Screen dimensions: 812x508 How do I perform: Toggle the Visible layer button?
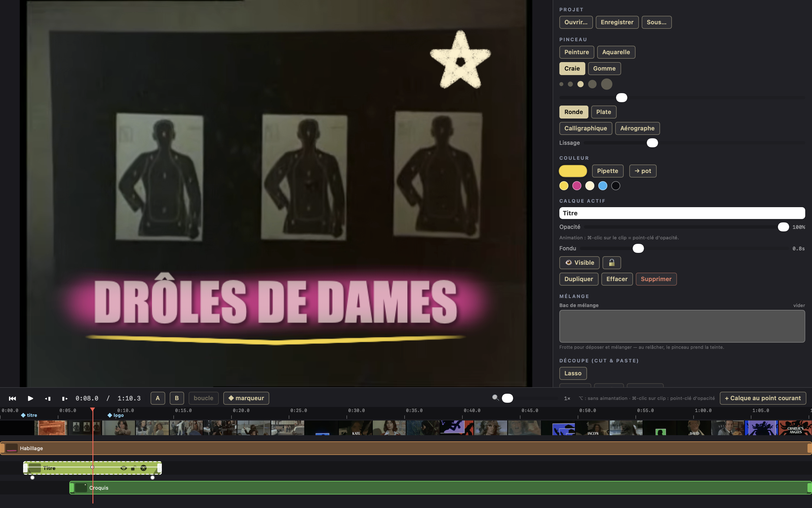[579, 263]
